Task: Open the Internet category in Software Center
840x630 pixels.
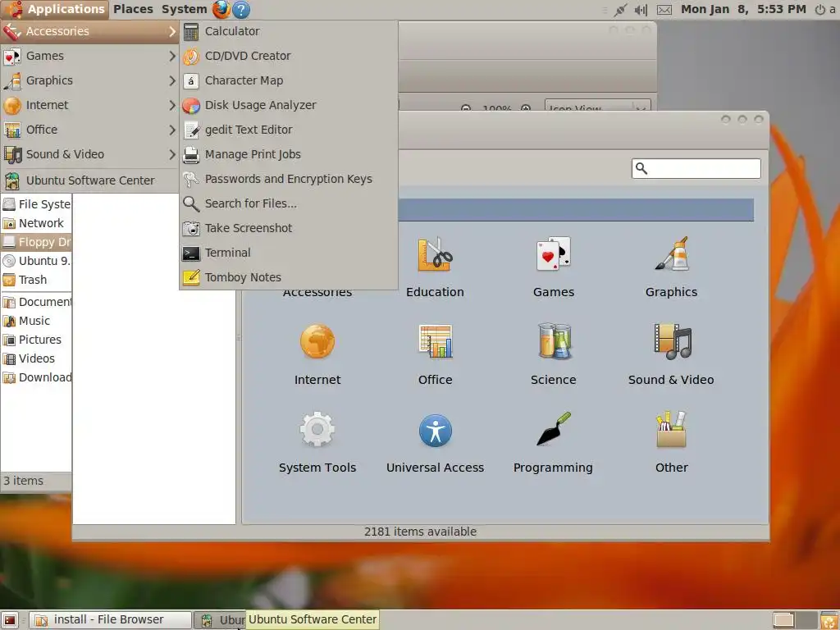Action: pyautogui.click(x=317, y=354)
